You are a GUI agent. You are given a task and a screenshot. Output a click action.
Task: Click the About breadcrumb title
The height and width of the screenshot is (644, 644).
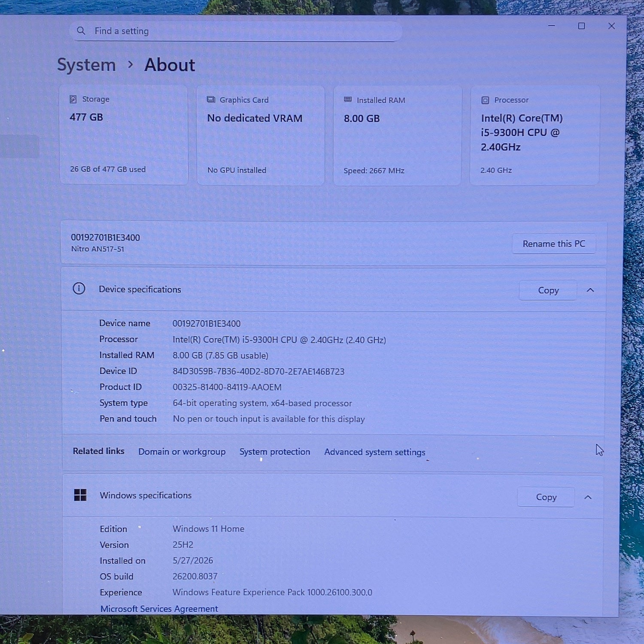pyautogui.click(x=170, y=65)
